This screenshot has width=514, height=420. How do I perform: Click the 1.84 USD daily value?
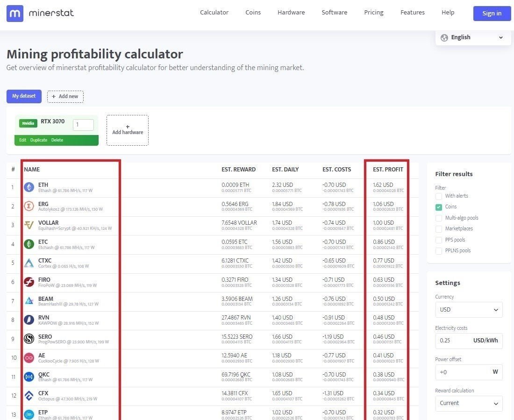tap(282, 204)
